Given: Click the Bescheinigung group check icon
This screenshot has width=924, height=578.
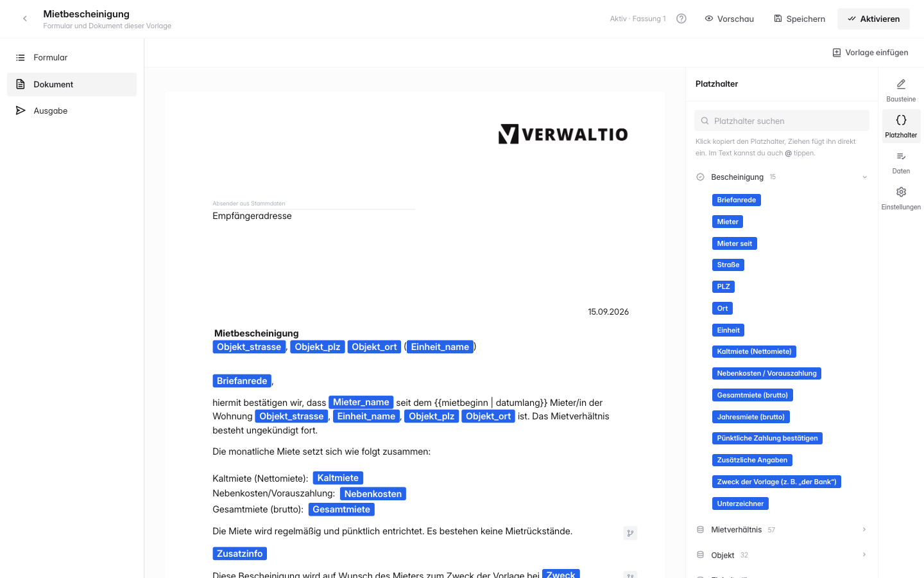Looking at the screenshot, I should tap(700, 177).
